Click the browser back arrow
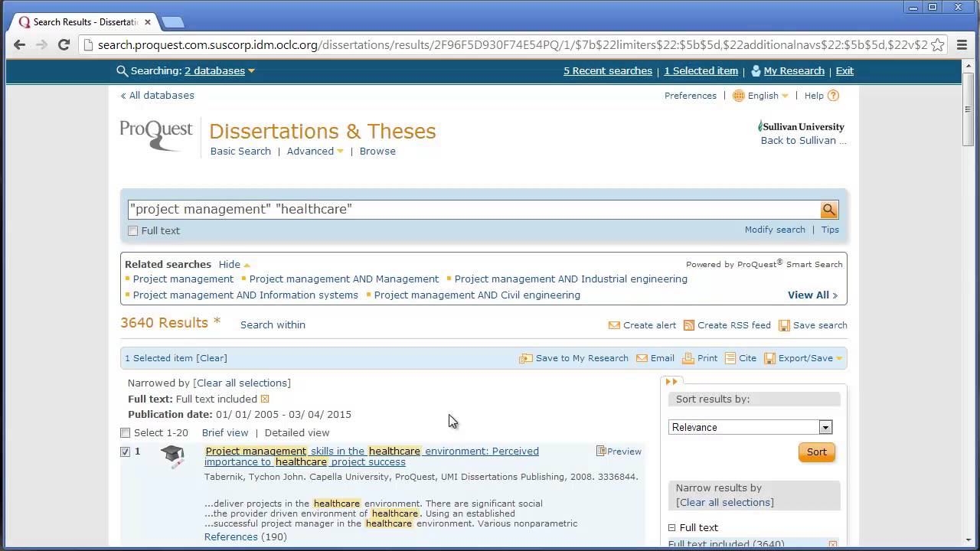 point(20,44)
